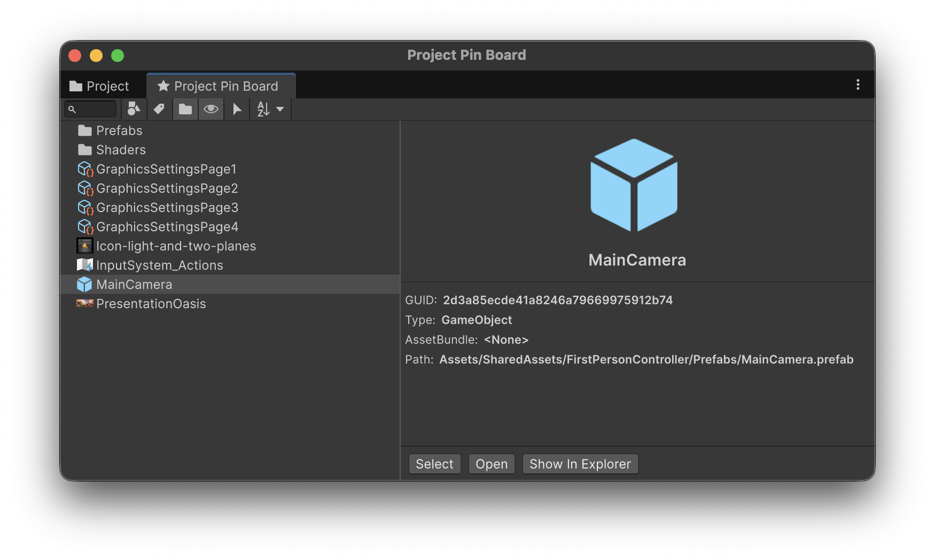The height and width of the screenshot is (560, 935).
Task: Click the InputSystem_Actions asset icon
Action: pos(85,265)
